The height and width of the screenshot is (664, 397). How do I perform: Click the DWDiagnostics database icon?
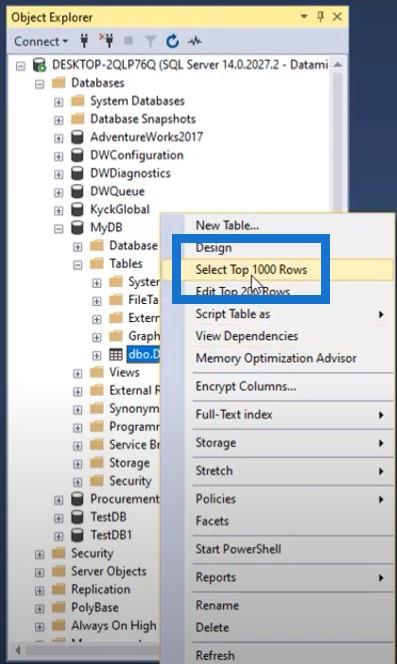click(x=77, y=173)
